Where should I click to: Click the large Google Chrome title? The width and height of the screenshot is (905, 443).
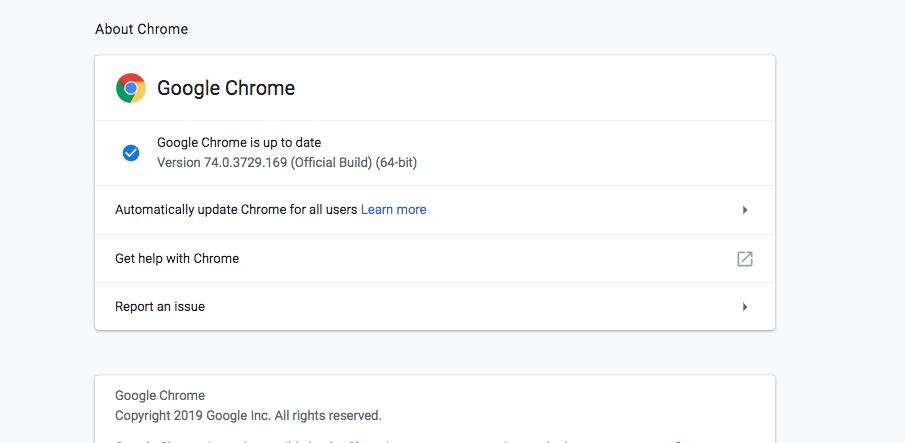(x=226, y=88)
